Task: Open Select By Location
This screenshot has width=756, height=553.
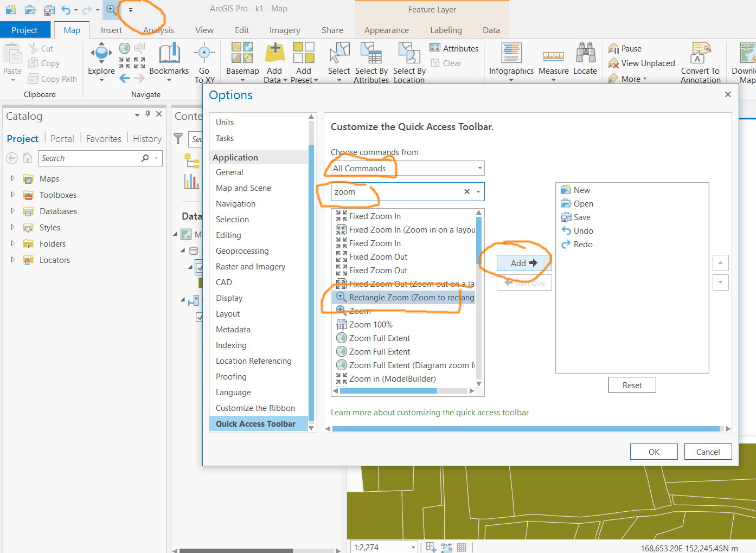Action: (409, 63)
